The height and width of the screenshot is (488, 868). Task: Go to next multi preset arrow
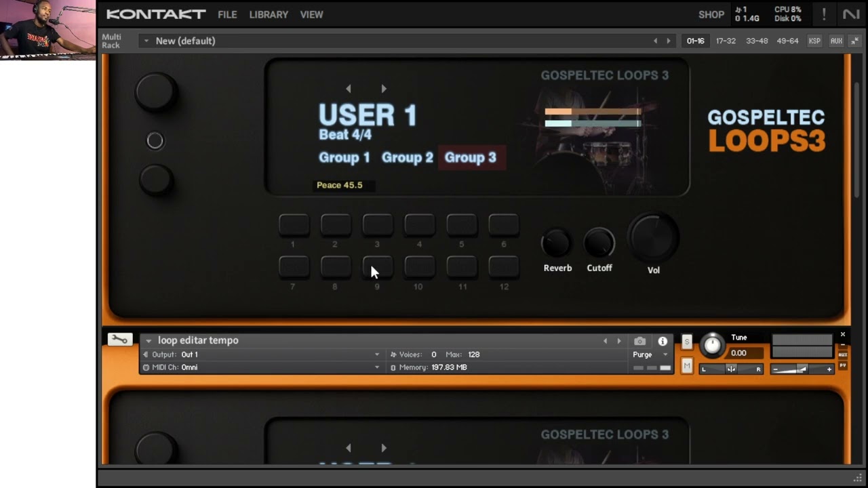[669, 41]
